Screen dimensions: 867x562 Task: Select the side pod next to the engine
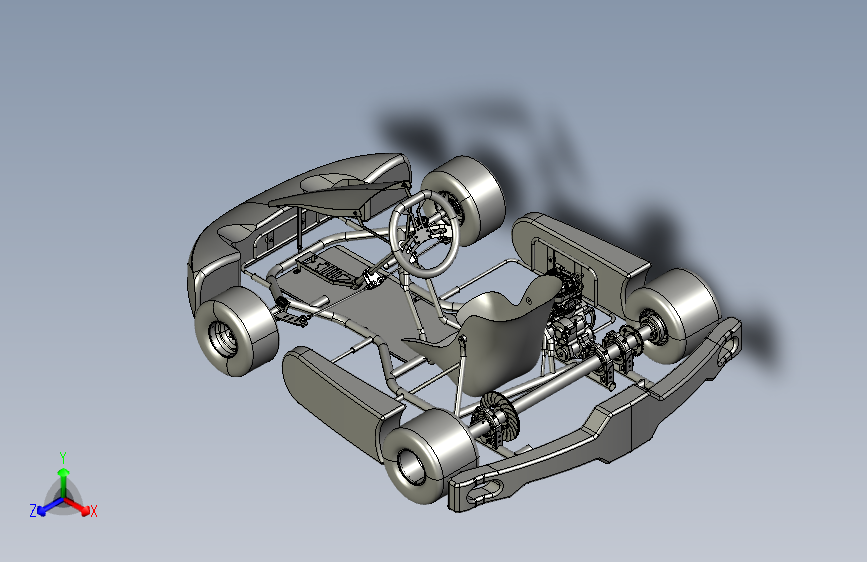pyautogui.click(x=581, y=259)
